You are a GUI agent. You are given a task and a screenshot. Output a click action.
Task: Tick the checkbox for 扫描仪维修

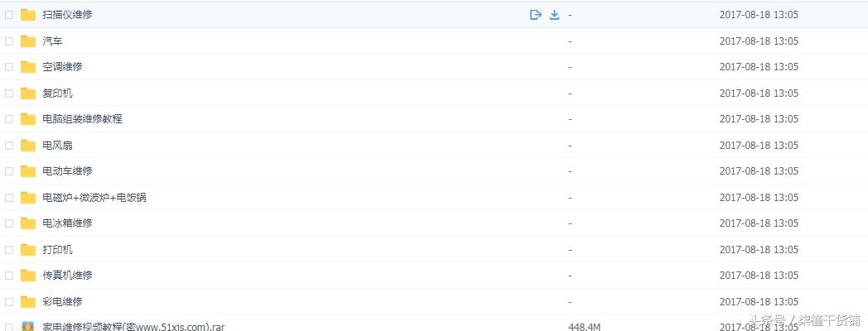(9, 15)
